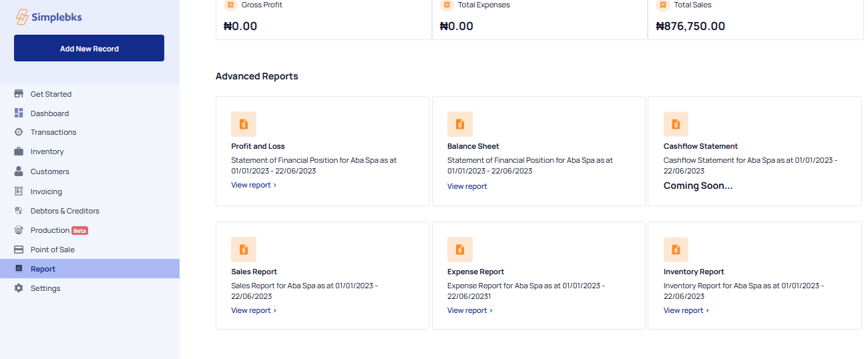Click the Sales Report document icon

(244, 250)
